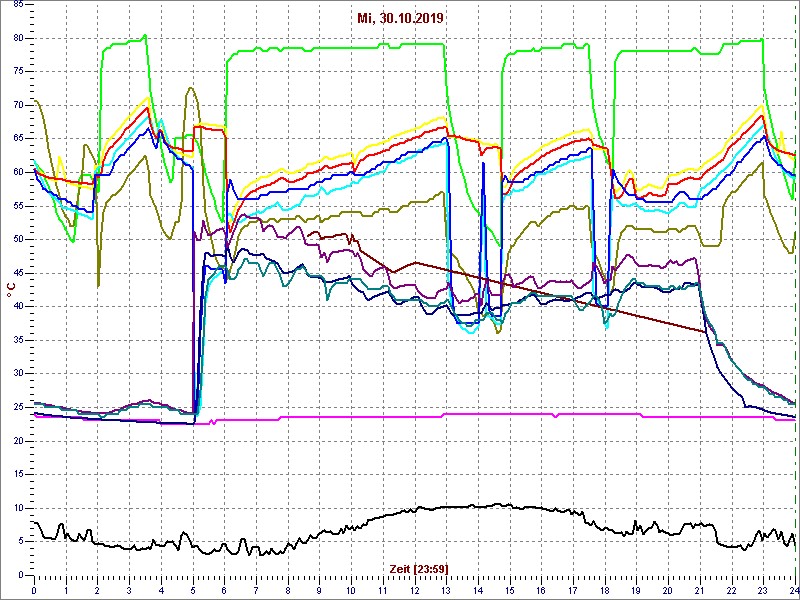800x600 pixels.
Task: Click the 'Zeit [23:59]' time axis label
Action: point(419,568)
